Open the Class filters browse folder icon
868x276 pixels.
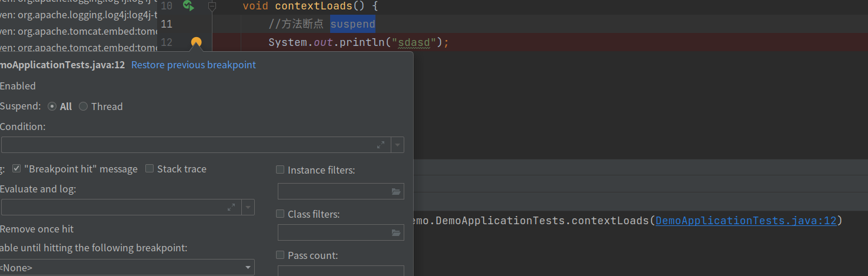click(x=397, y=233)
